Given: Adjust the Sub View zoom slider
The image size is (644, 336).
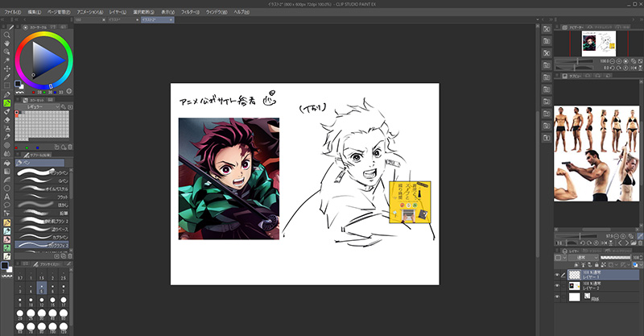Looking at the screenshot, I should pyautogui.click(x=575, y=236).
